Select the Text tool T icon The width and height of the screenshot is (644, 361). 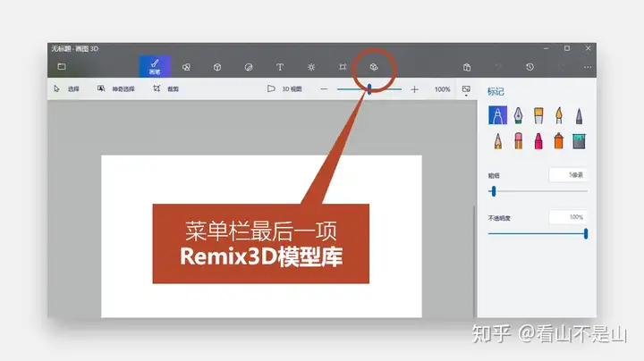tap(280, 67)
